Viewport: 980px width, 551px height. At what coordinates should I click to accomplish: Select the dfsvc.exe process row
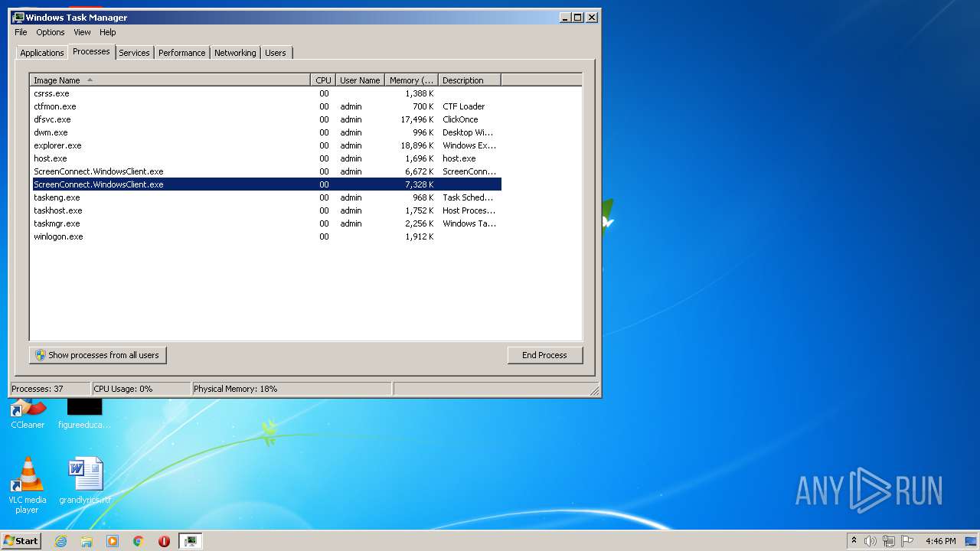coord(266,119)
